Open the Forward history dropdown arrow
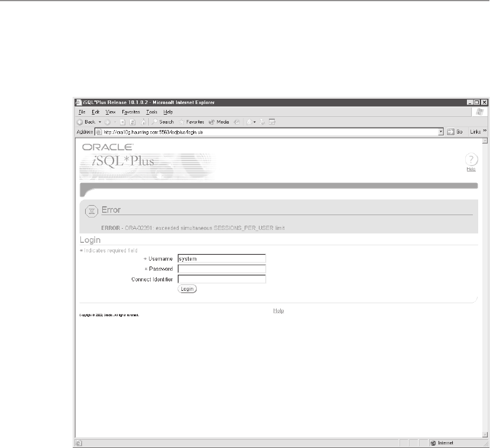 [x=115, y=122]
